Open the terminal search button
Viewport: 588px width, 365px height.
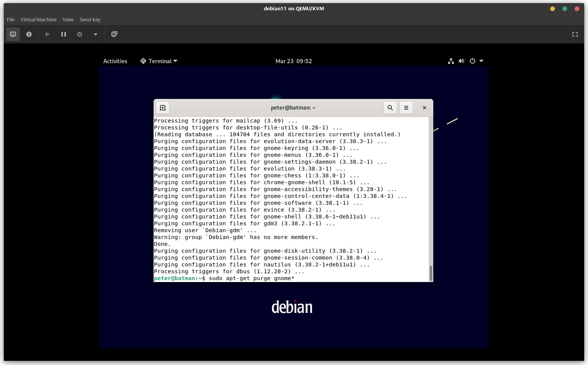tap(390, 108)
